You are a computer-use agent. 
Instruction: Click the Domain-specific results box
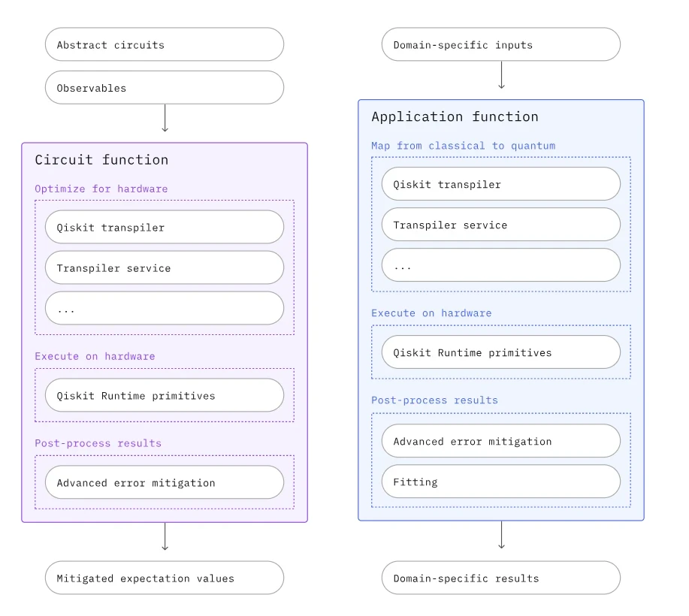click(501, 578)
